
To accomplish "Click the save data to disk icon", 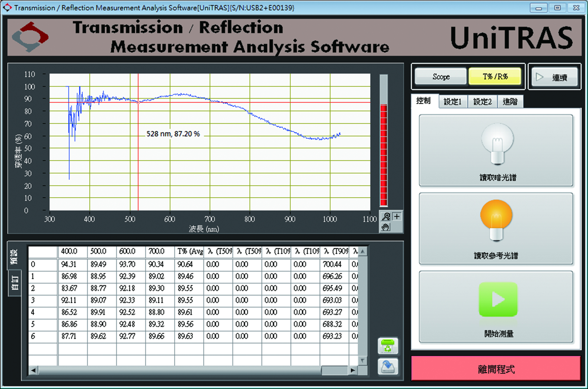I will coord(388,366).
